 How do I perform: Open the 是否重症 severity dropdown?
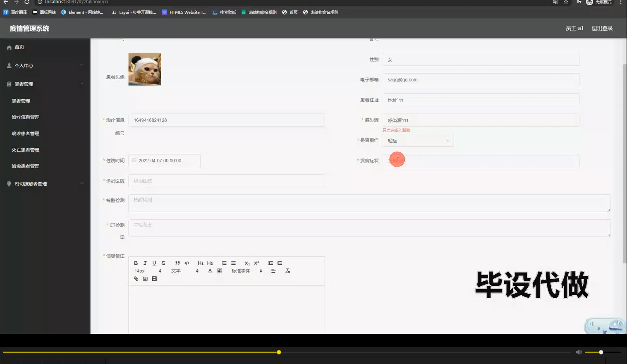click(418, 140)
